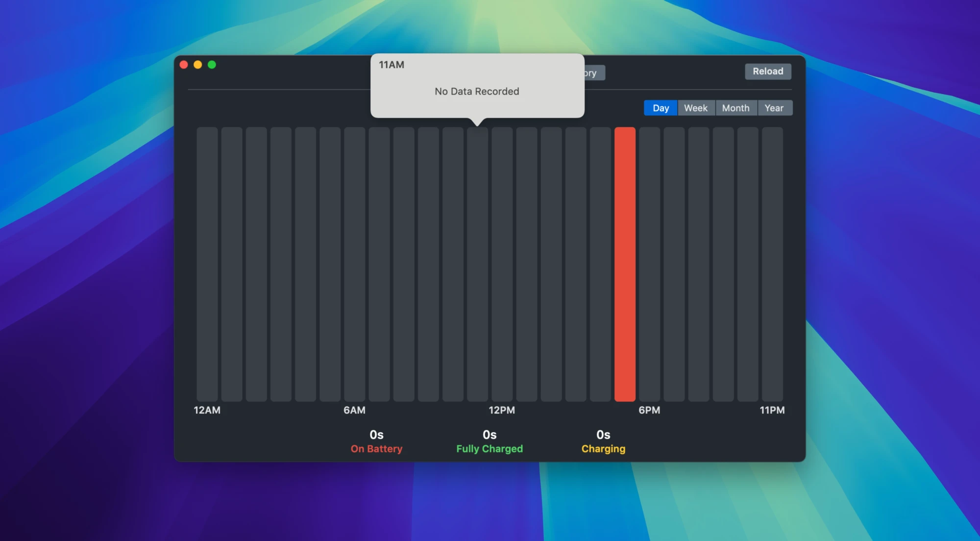980x541 pixels.
Task: Select the bar above the 11PM label
Action: pos(772,265)
